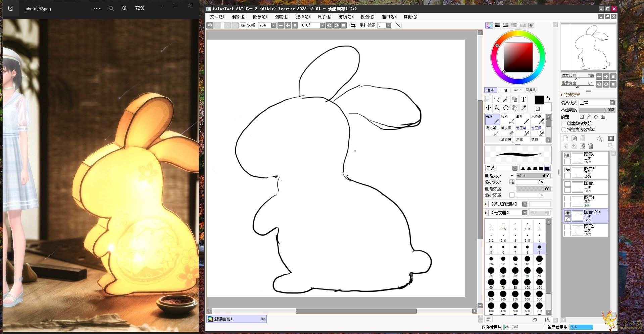Click the undo button in toolbar
Viewport: 644px width, 334px height.
click(x=210, y=25)
